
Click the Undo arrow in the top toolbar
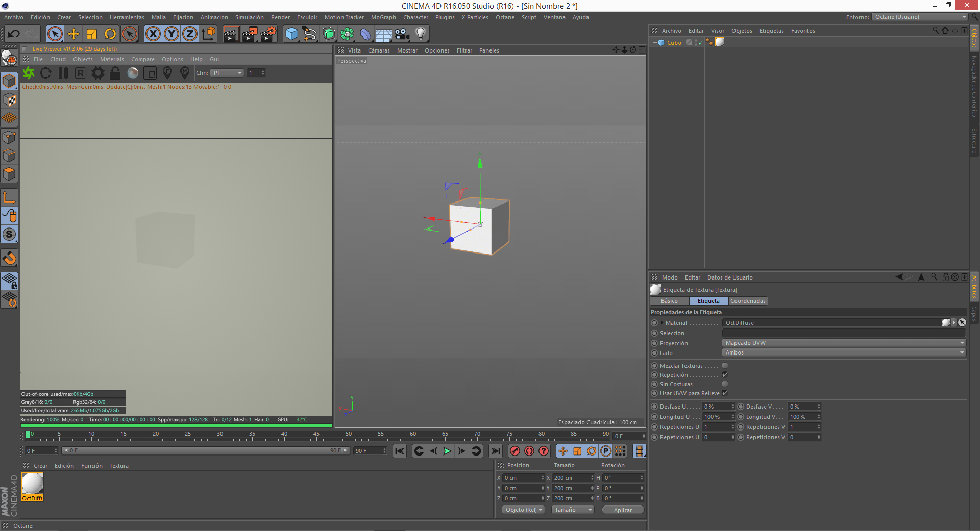click(14, 34)
